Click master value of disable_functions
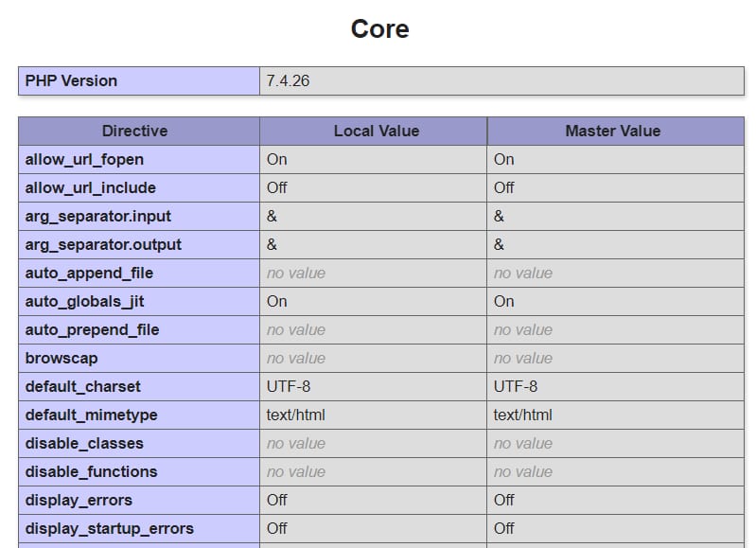Image resolution: width=756 pixels, height=548 pixels. pos(523,471)
